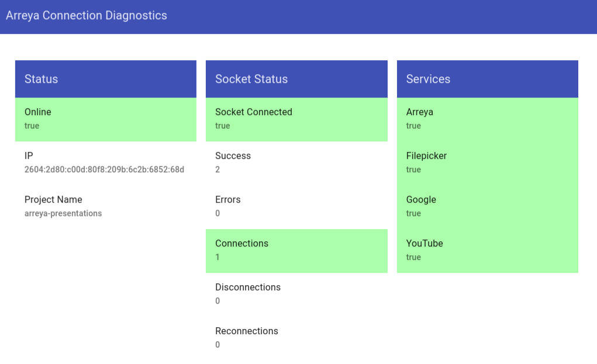597x364 pixels.
Task: Select the Connections row
Action: click(296, 251)
